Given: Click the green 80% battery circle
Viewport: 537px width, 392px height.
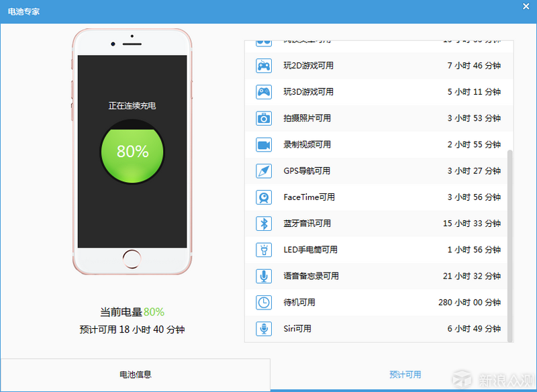Looking at the screenshot, I should click(x=132, y=152).
